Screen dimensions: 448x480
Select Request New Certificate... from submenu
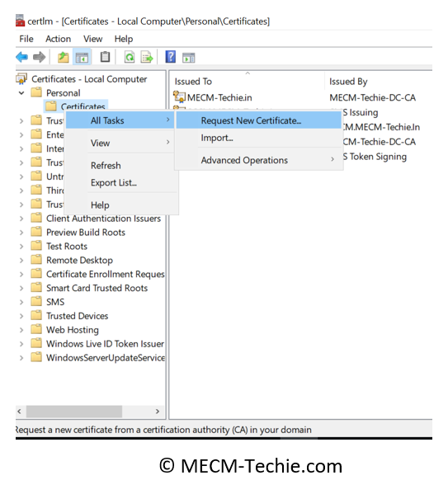coord(258,120)
